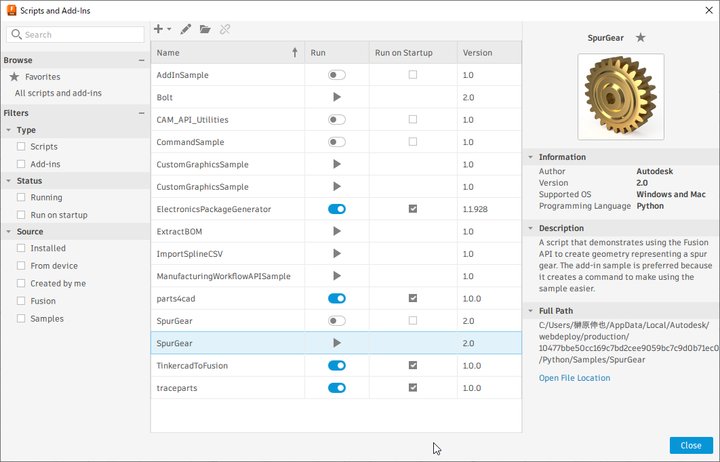Click the open folder icon in toolbar
This screenshot has width=720, height=462.
(x=205, y=29)
